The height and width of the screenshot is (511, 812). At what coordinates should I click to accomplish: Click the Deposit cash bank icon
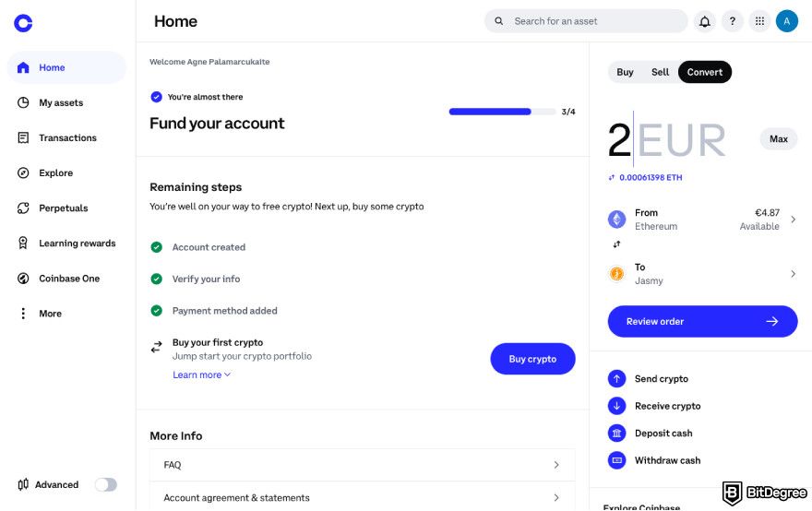click(616, 434)
